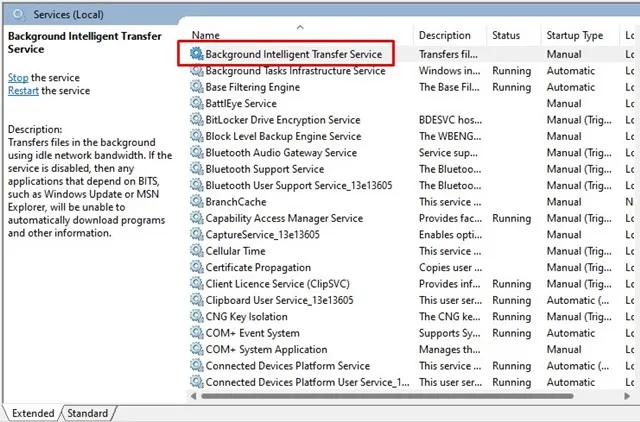Switch to the Extended tab

click(33, 413)
